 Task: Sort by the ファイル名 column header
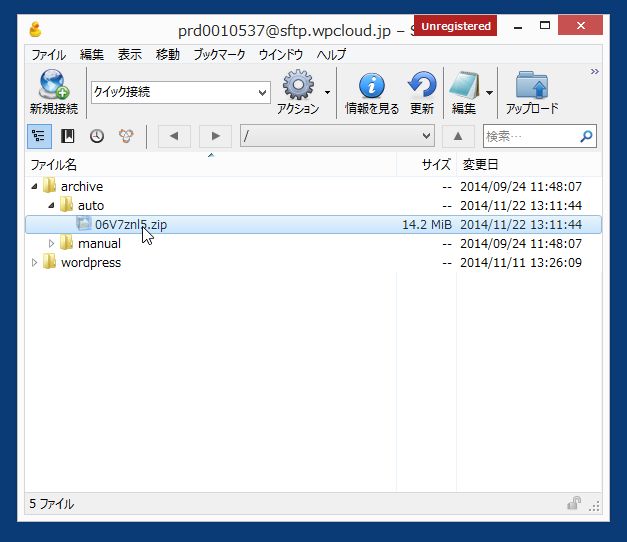[211, 164]
